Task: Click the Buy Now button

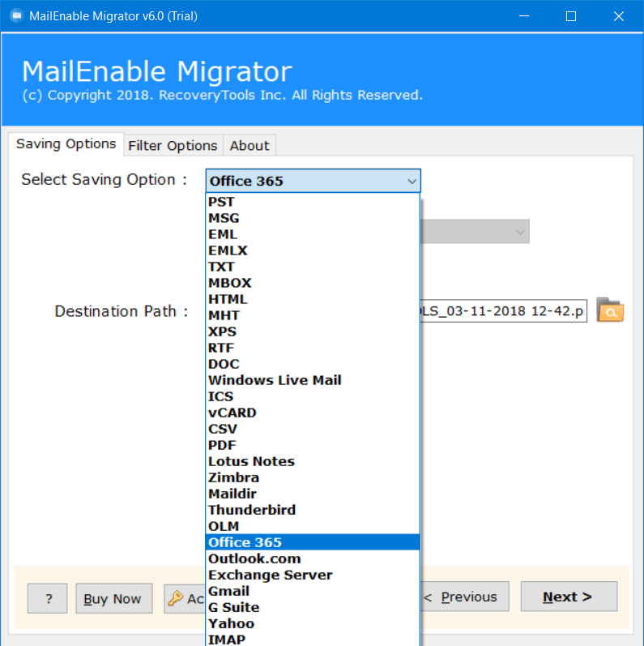Action: (x=113, y=598)
